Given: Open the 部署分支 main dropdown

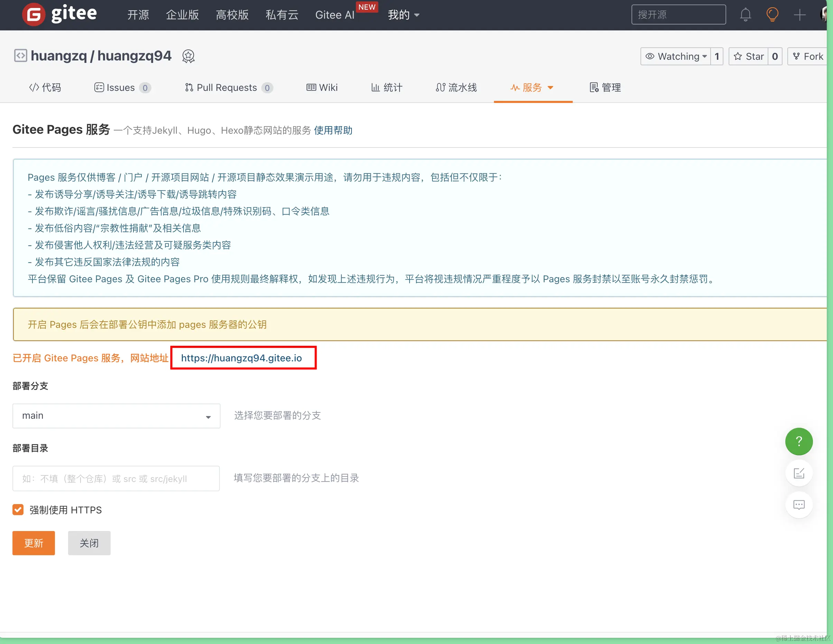Looking at the screenshot, I should coord(116,416).
